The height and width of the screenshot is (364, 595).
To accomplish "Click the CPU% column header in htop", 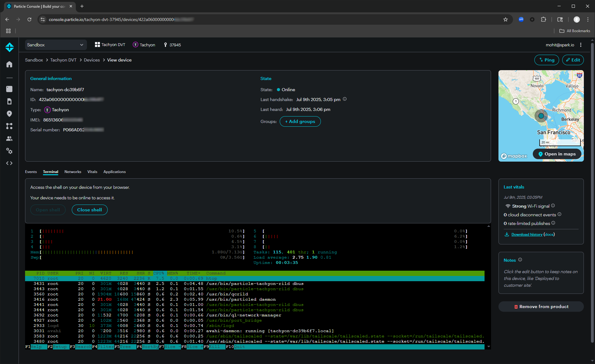I will (x=158, y=273).
